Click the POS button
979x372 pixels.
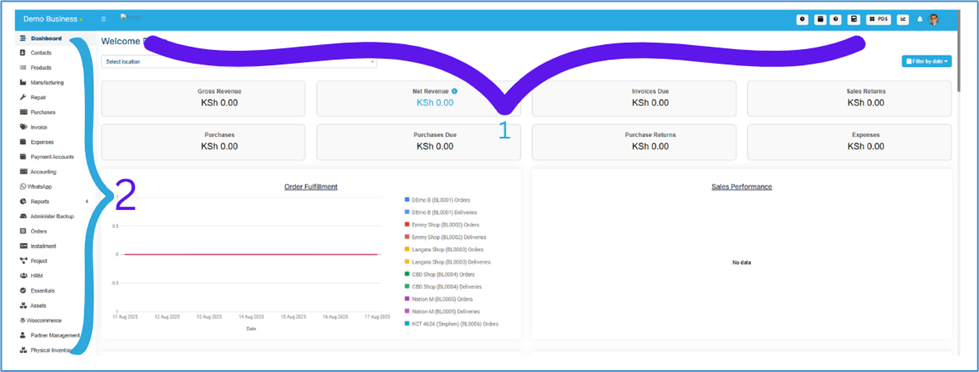(878, 19)
